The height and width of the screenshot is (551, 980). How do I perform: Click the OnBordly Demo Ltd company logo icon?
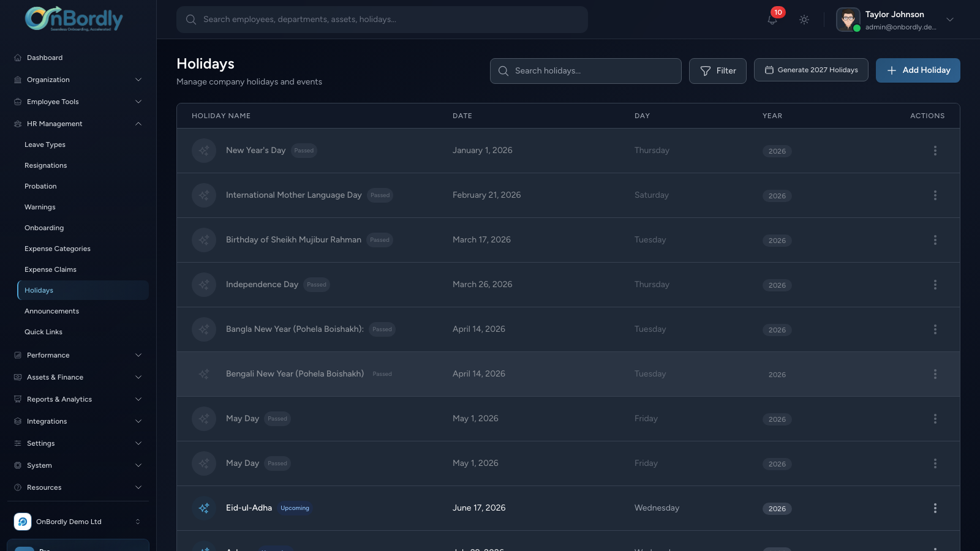(23, 522)
